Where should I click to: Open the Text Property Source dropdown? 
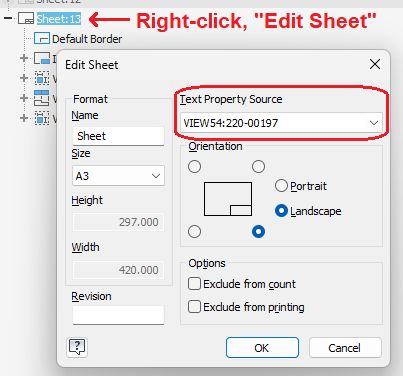click(281, 123)
